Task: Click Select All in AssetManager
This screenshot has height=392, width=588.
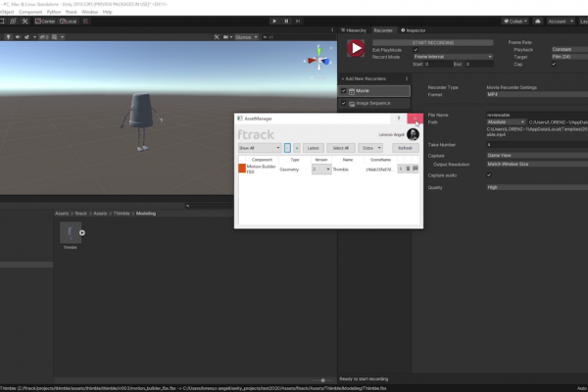Action: 340,148
